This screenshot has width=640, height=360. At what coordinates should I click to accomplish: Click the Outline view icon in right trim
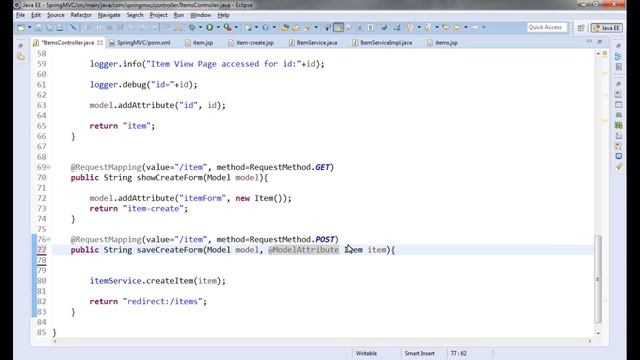pos(619,56)
